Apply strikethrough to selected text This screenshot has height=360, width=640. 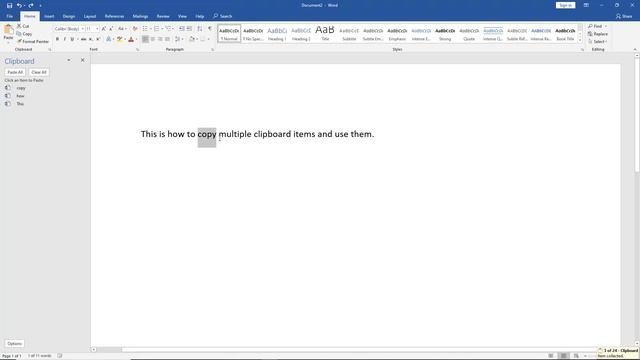tap(83, 39)
